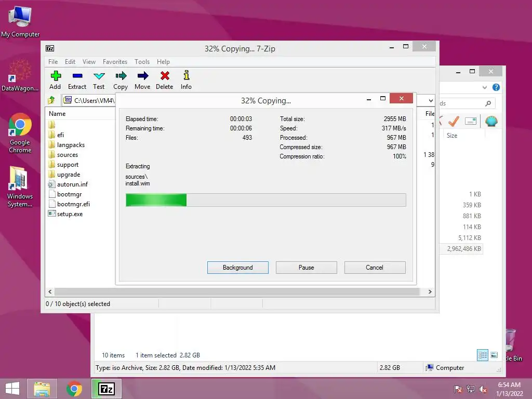532x399 pixels.
Task: Click the Name column header
Action: click(x=57, y=114)
